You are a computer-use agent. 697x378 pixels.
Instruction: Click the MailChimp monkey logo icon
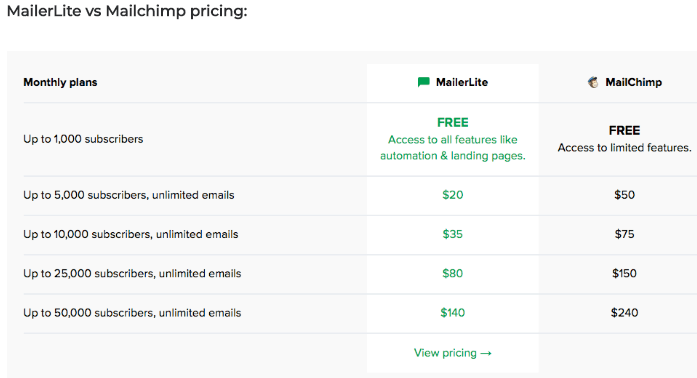pos(593,82)
